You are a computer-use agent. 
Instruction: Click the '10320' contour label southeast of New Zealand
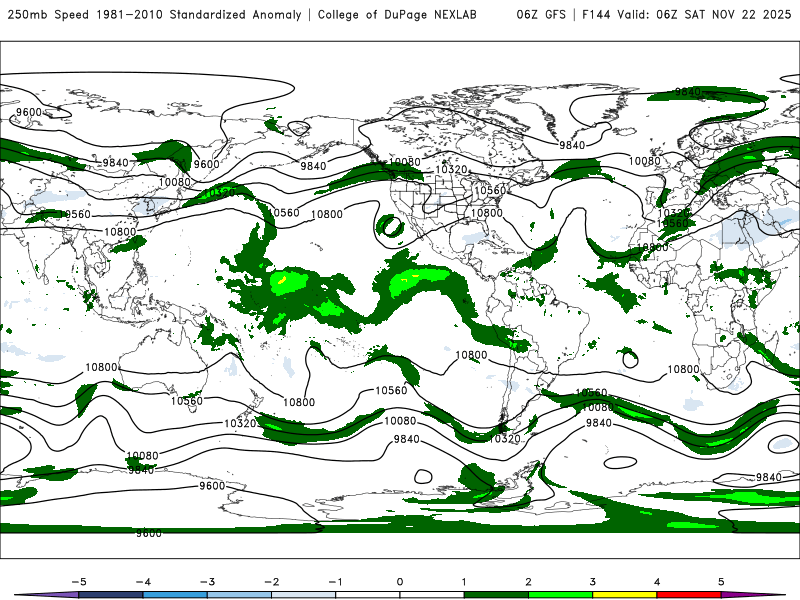tap(240, 423)
